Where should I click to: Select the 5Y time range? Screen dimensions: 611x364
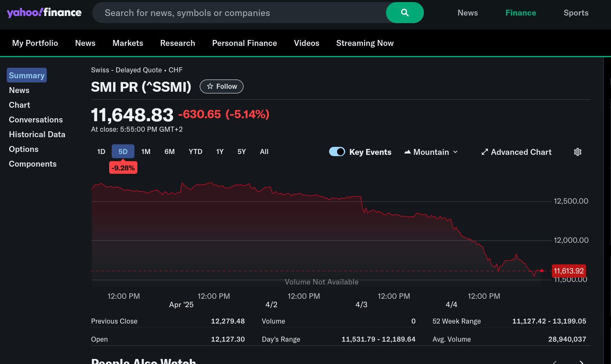pos(241,151)
